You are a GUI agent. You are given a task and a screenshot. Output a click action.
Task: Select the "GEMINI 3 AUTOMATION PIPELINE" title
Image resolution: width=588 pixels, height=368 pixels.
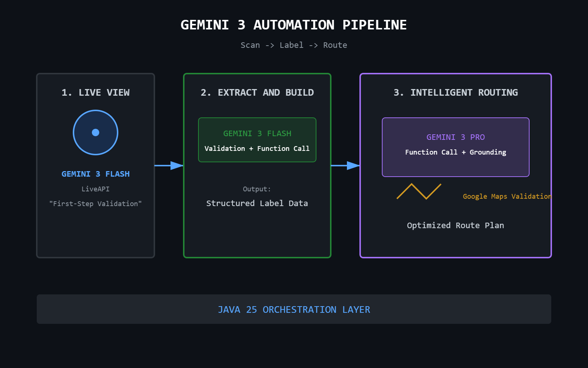coord(294,25)
